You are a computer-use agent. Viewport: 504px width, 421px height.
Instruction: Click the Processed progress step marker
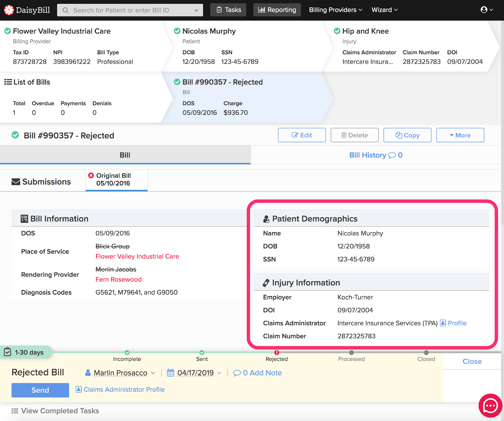point(352,353)
